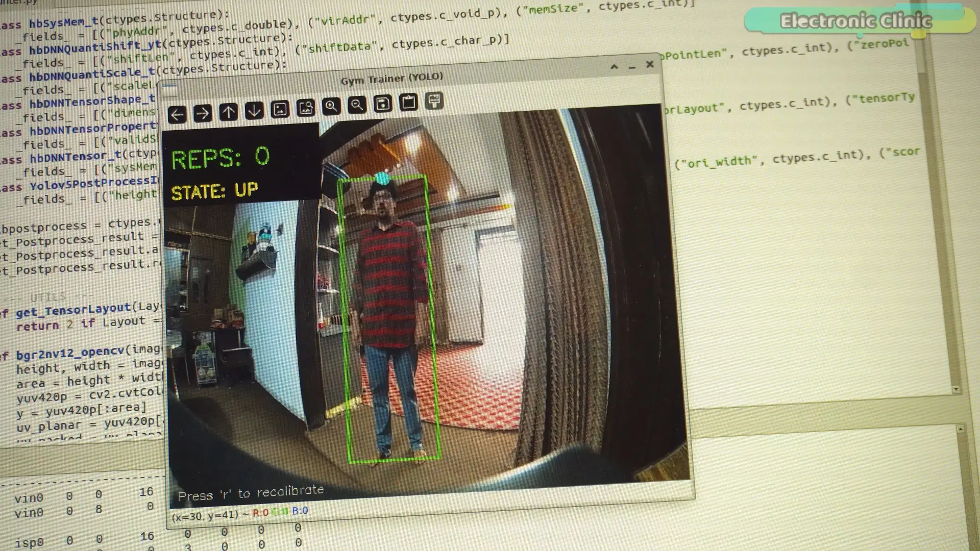
Task: Click the 'R:0' value in the status bar
Action: tap(261, 512)
